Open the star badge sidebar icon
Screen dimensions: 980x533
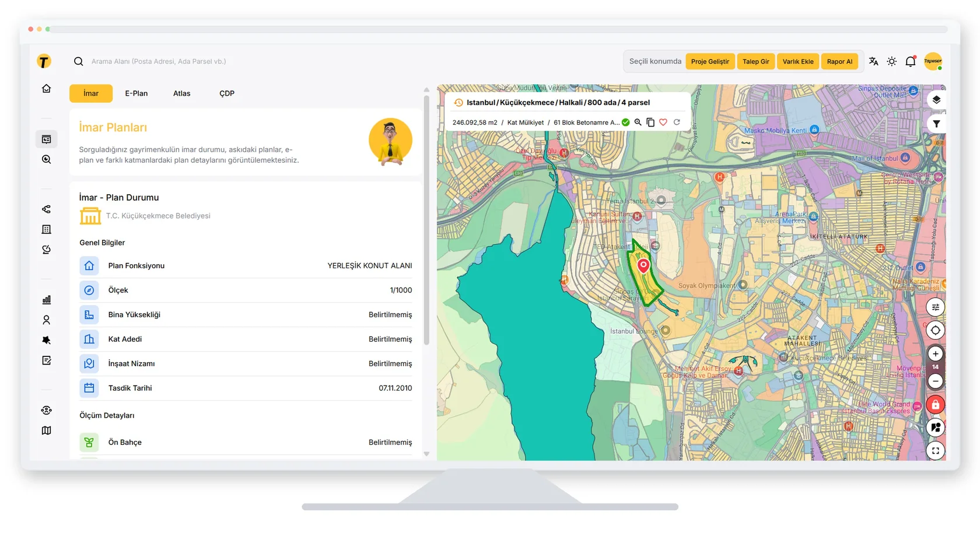tap(46, 340)
